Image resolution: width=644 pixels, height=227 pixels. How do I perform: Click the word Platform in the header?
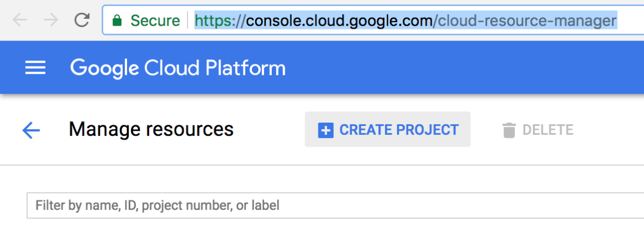[245, 68]
